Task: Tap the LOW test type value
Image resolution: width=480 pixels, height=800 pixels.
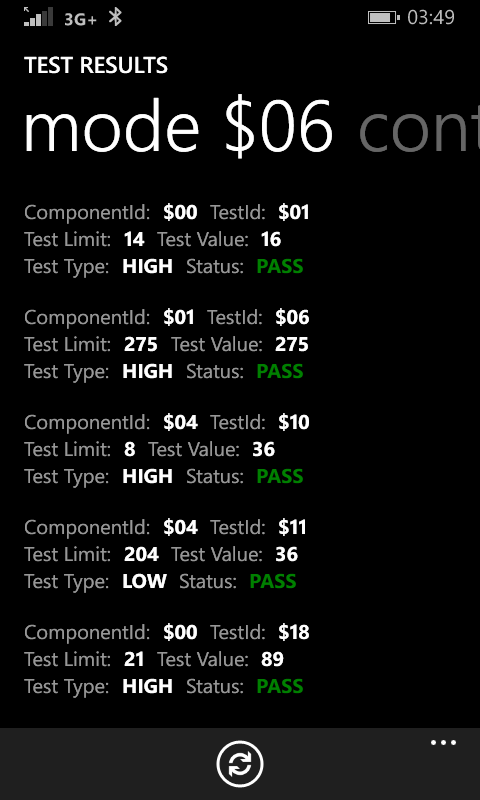Action: 144,581
